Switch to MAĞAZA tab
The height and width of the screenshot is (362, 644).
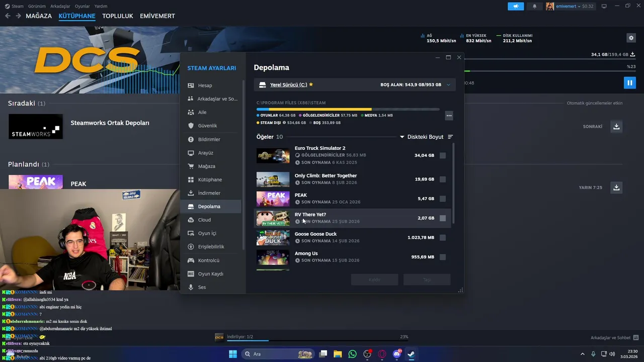[x=39, y=16]
